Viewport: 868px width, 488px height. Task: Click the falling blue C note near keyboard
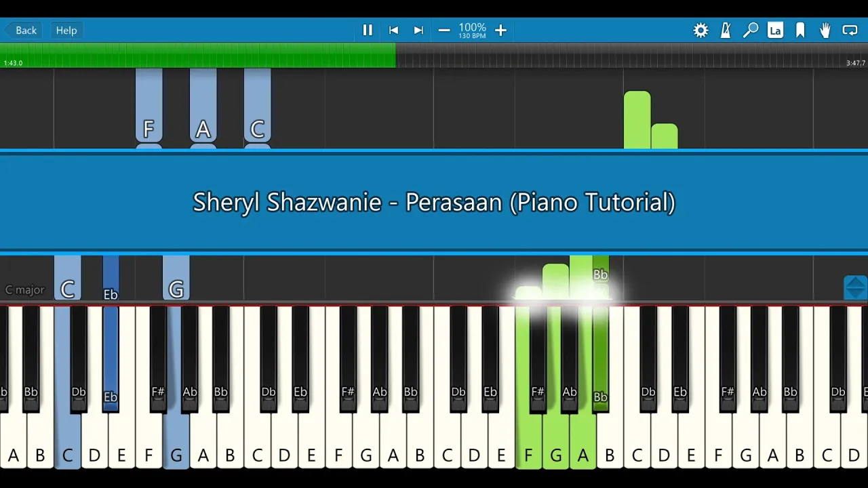[67, 278]
